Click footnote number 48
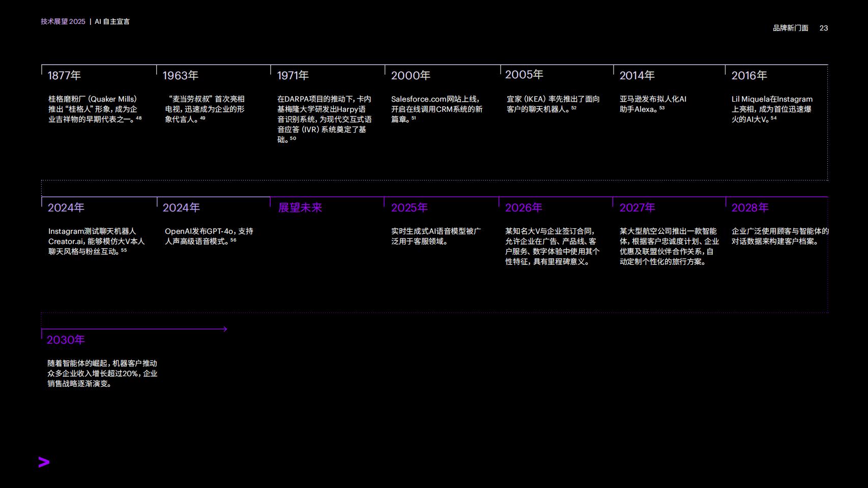Viewport: 868px width, 488px height. (x=139, y=118)
